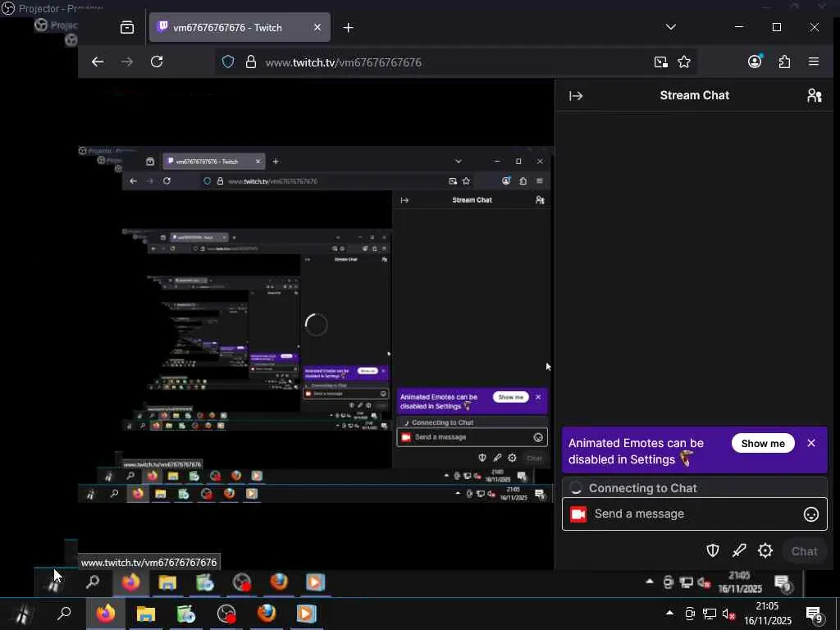
Task: Reload the page in the largest Firefox window
Action: [x=157, y=62]
